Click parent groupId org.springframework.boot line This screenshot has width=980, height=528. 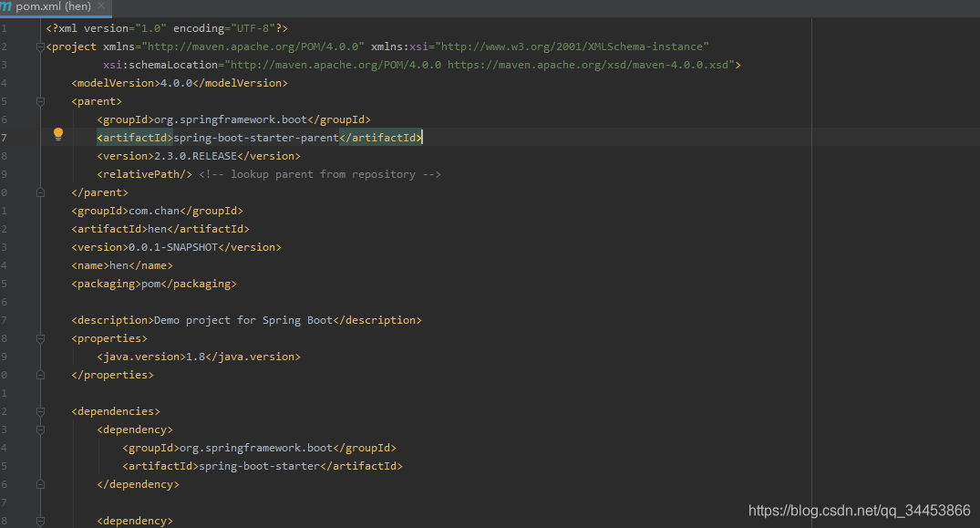coord(233,119)
